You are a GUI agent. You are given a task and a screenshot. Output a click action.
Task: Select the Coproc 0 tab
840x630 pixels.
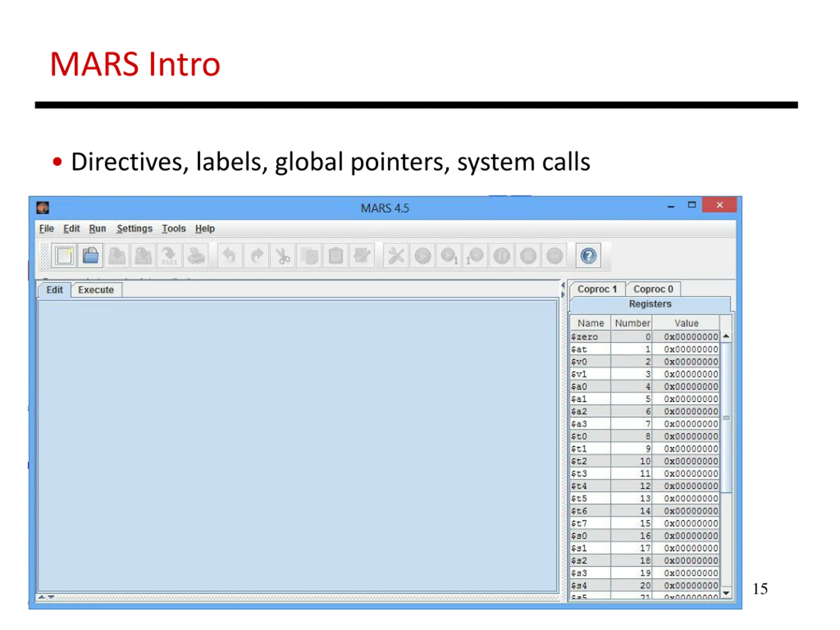coord(653,289)
